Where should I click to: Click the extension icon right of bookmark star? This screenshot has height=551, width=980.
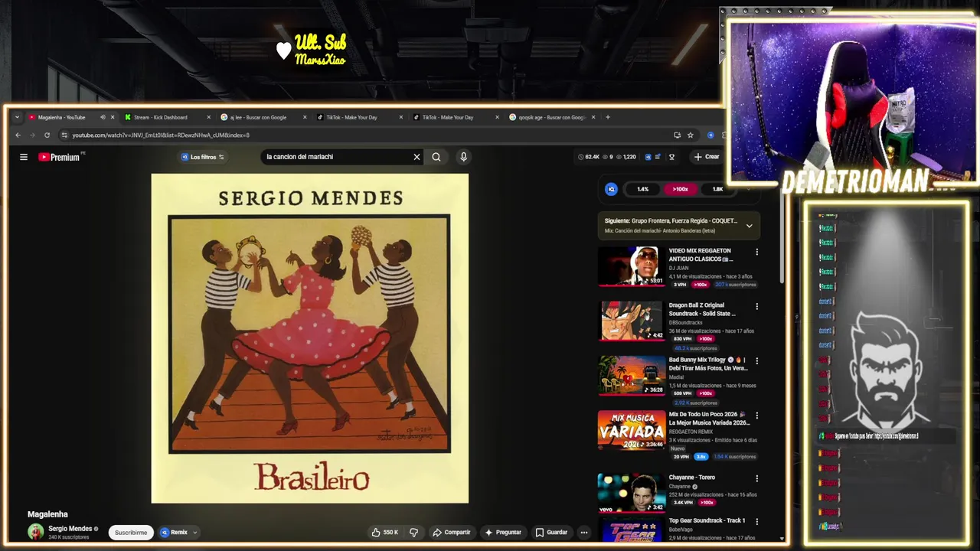tap(710, 135)
